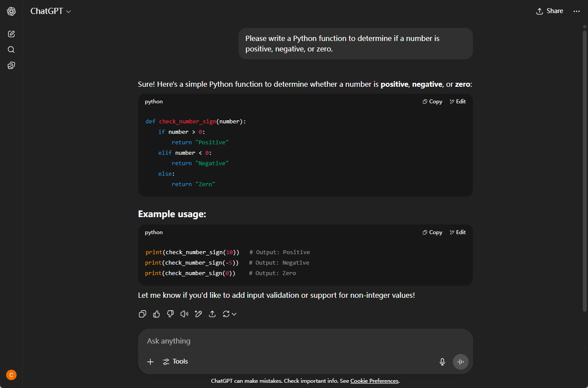Screen dimensions: 588x388
Task: Click the return "Positive" code line
Action: point(200,143)
